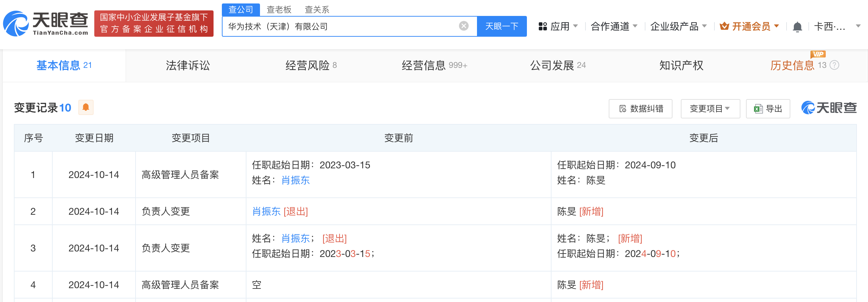Clear the search box with the X icon
868x302 pixels.
[464, 26]
